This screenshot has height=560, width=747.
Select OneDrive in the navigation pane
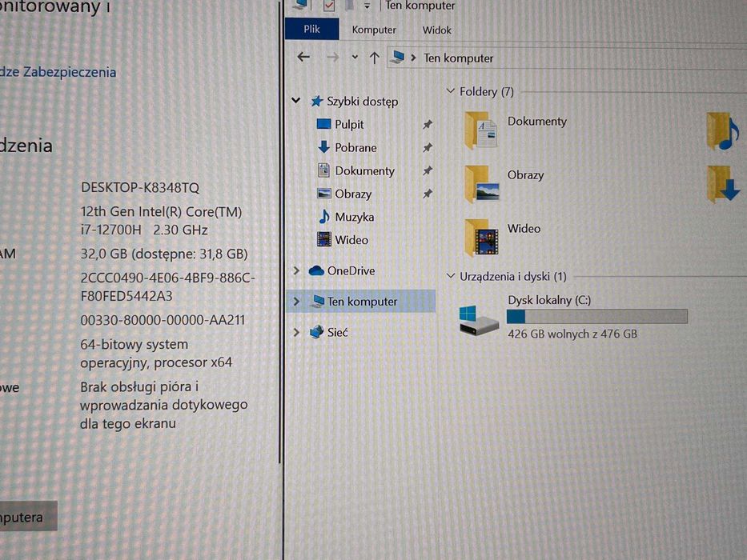click(x=351, y=271)
